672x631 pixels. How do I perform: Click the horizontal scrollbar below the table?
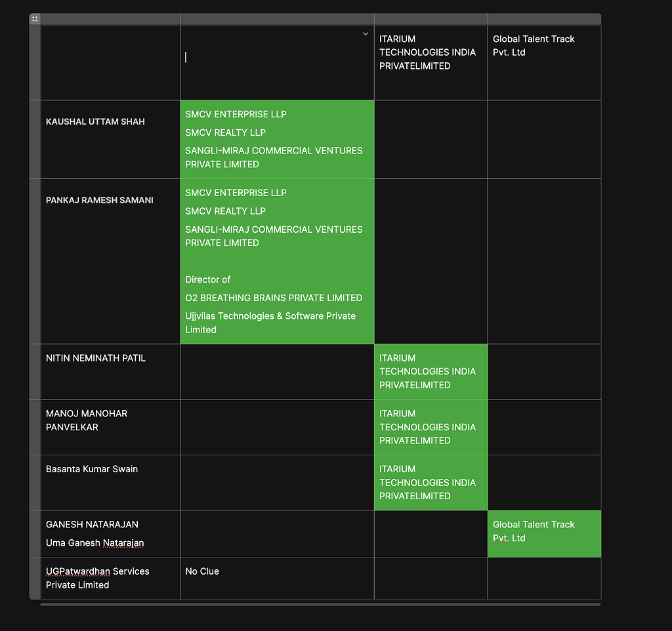tap(320, 605)
